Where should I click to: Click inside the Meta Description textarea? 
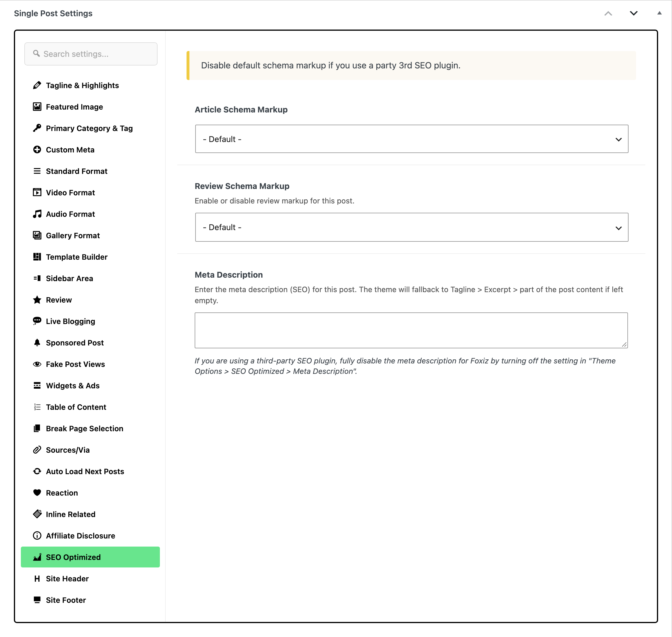[x=411, y=330]
